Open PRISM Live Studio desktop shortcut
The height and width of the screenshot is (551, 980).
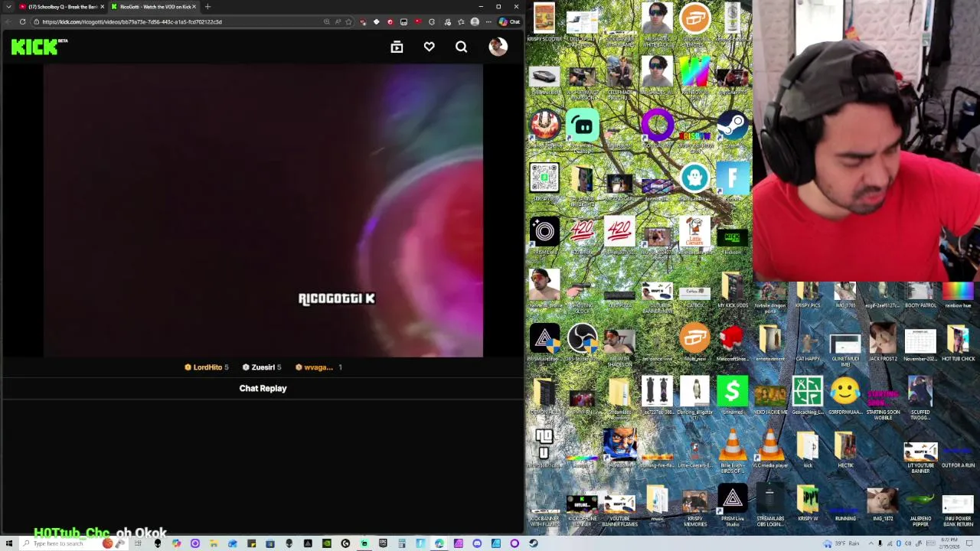[733, 503]
